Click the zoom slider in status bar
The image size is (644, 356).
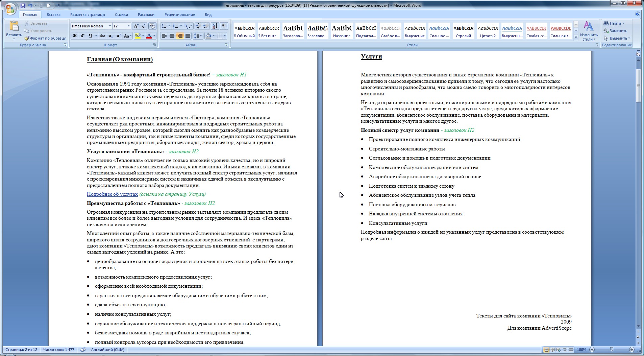point(612,350)
